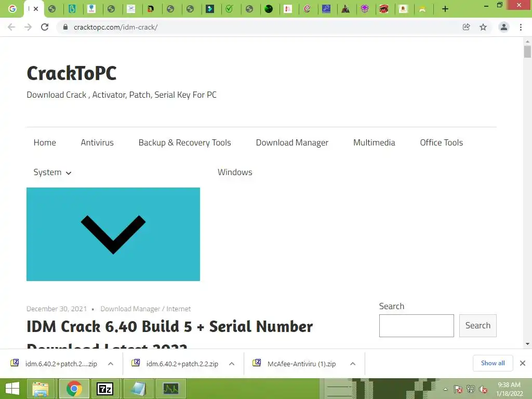View site security lock info
Viewport: 532px width, 399px height.
point(65,27)
